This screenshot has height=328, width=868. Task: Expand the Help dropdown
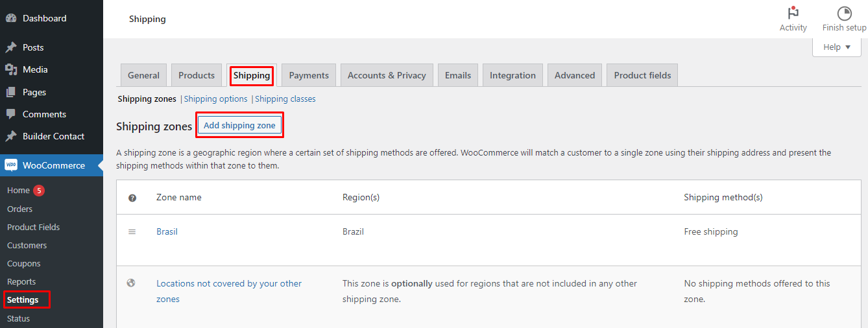(x=836, y=47)
